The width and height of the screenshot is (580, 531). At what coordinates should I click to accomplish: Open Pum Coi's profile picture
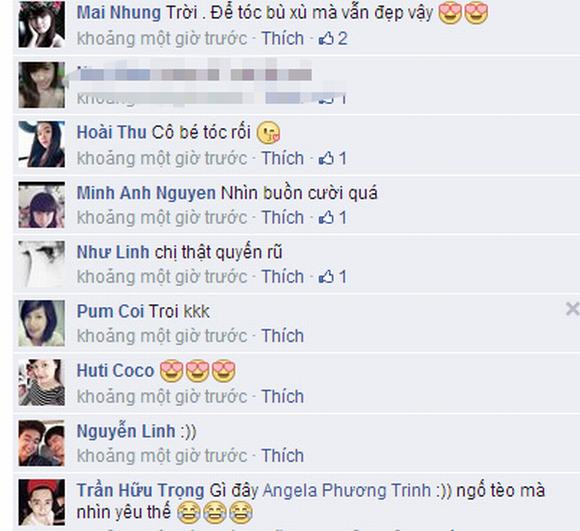pos(42,323)
